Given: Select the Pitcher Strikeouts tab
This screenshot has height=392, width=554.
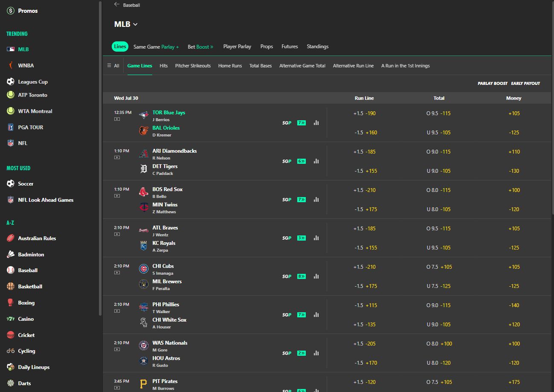Looking at the screenshot, I should tap(192, 66).
